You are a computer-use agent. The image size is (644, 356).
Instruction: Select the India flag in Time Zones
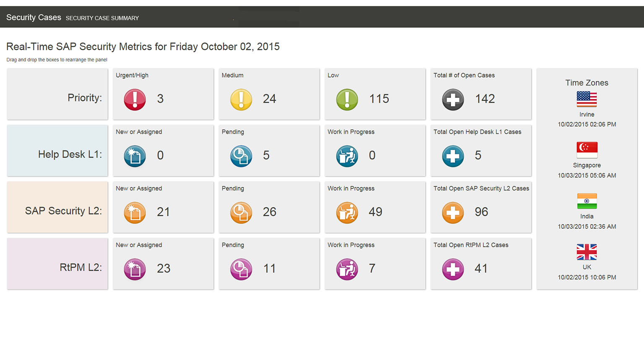pos(587,201)
